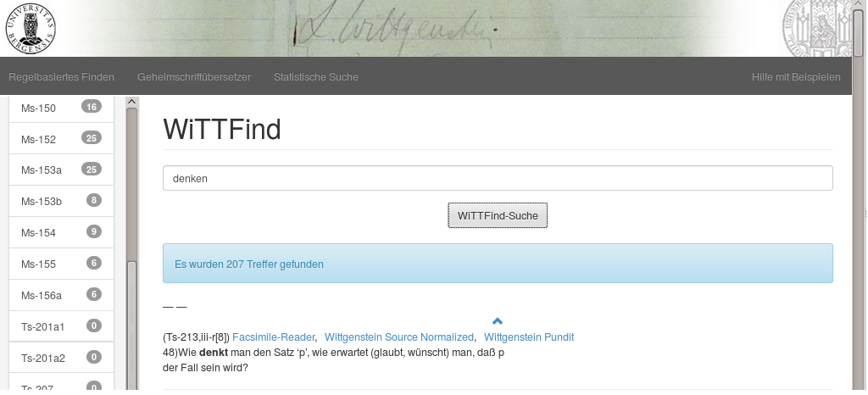
Task: Click the sidebar list scrollbar thumb
Action: 131,326
